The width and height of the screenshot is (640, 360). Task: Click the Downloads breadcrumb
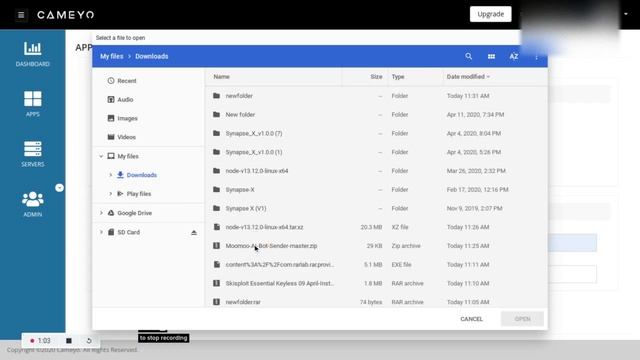tap(151, 56)
